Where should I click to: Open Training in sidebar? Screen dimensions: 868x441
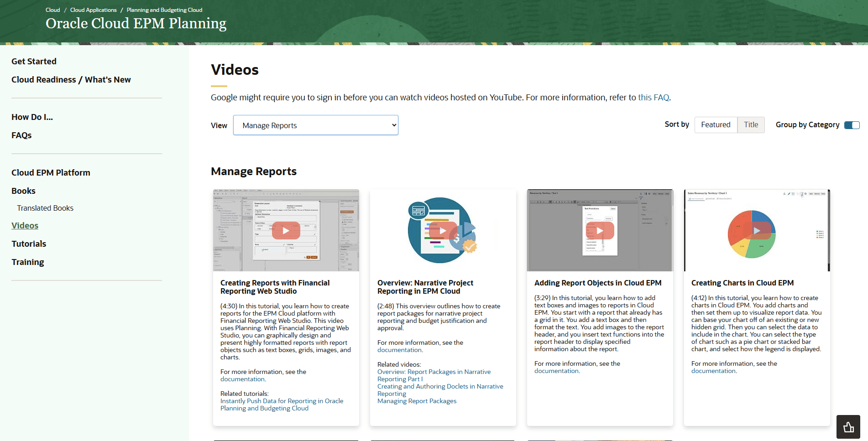pyautogui.click(x=28, y=262)
